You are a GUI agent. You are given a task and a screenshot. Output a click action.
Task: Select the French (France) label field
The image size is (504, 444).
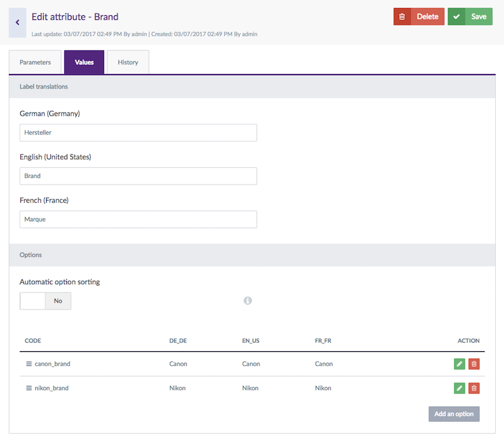point(138,219)
